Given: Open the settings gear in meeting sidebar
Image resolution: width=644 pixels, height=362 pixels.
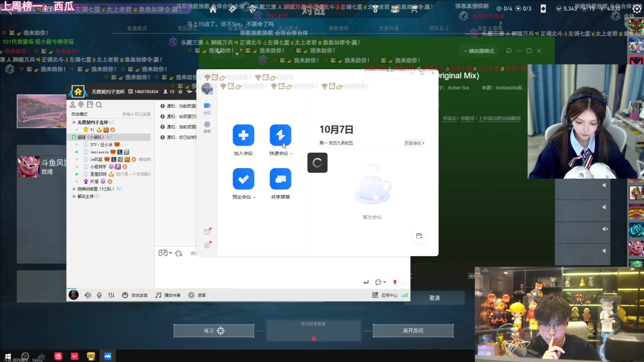Looking at the screenshot, I should 207,245.
